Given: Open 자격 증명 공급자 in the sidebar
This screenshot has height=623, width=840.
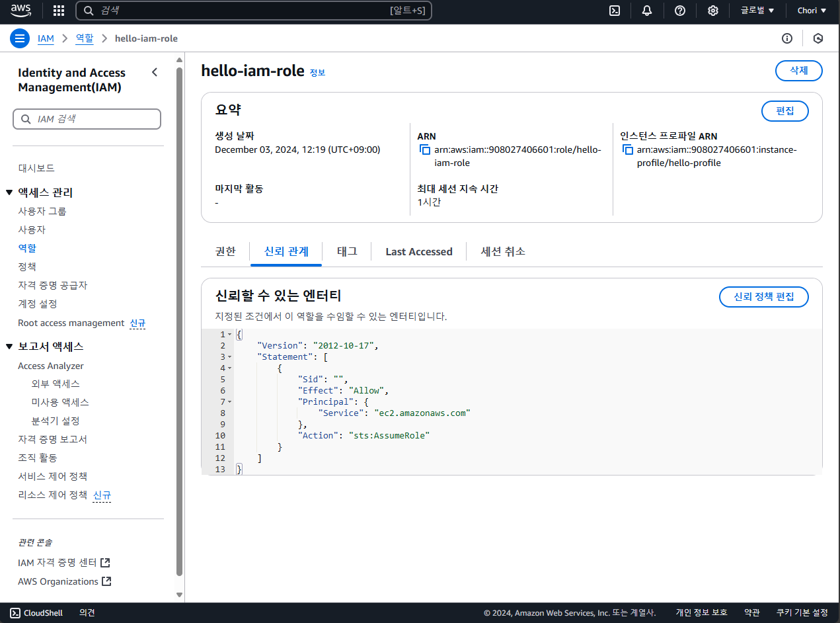Looking at the screenshot, I should pyautogui.click(x=53, y=285).
